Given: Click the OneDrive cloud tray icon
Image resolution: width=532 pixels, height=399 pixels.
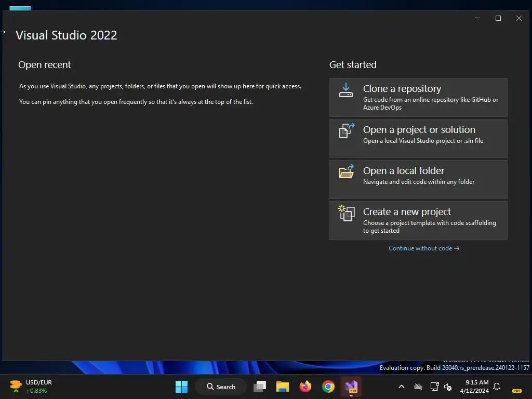Looking at the screenshot, I should [x=418, y=387].
